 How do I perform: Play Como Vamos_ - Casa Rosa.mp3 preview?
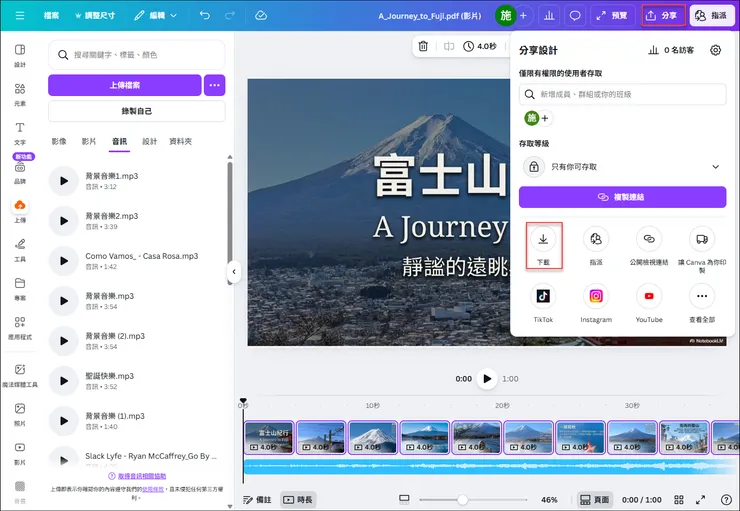tap(64, 261)
